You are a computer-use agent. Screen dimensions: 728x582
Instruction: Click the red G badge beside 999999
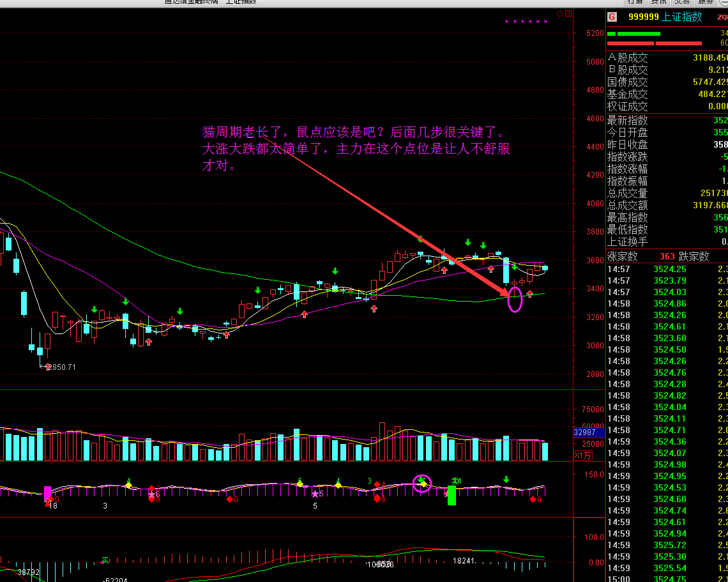coord(612,17)
